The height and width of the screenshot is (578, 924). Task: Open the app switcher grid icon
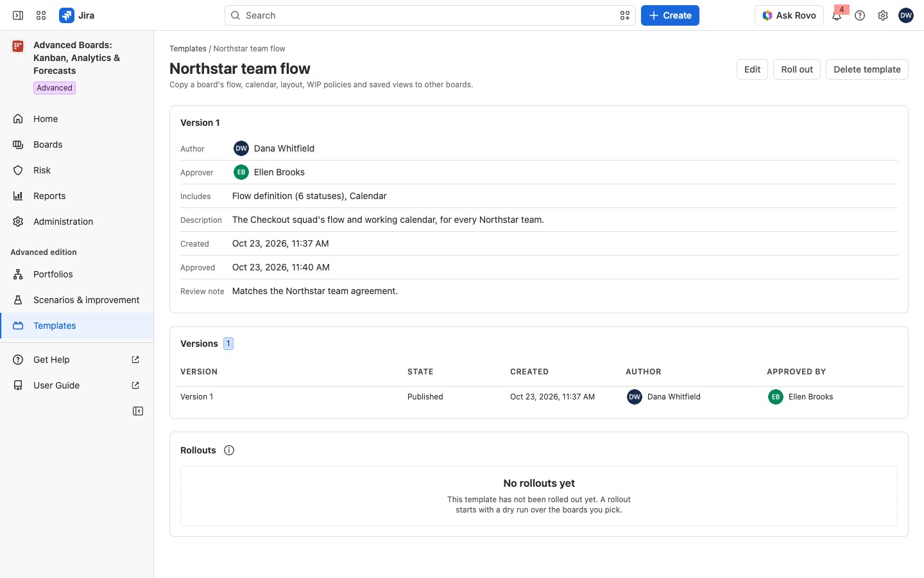coord(41,15)
